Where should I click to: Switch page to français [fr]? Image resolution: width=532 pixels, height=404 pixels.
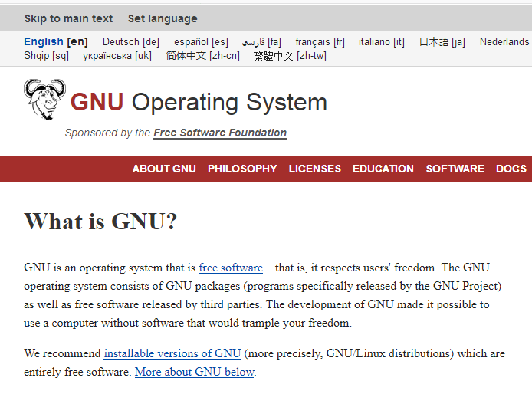coord(320,41)
